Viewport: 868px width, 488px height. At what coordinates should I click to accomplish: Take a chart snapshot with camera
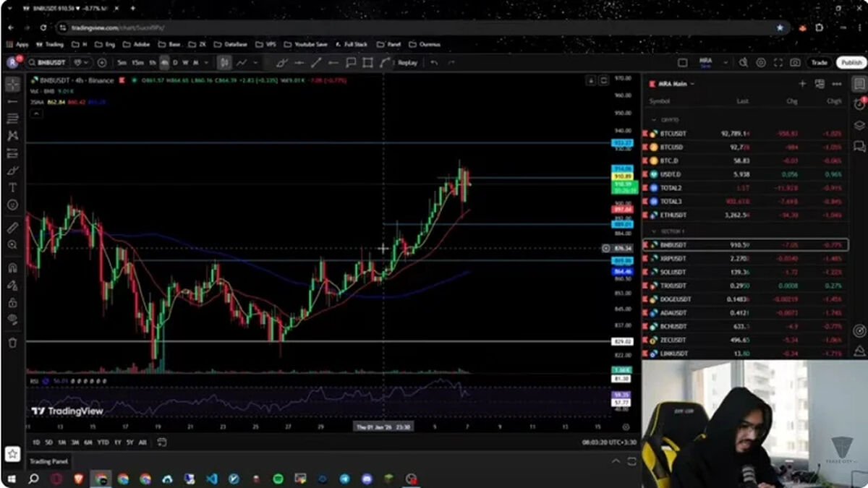(x=796, y=63)
